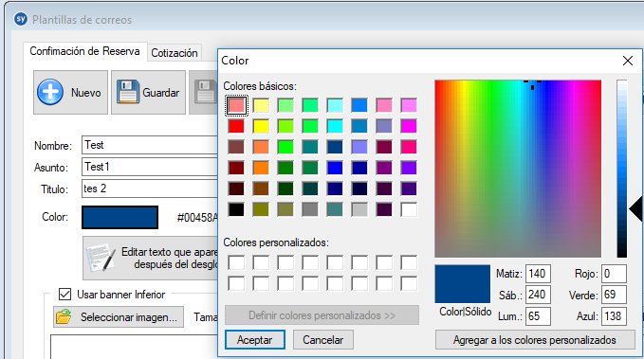Select the pure red basic color swatch

pos(236,126)
